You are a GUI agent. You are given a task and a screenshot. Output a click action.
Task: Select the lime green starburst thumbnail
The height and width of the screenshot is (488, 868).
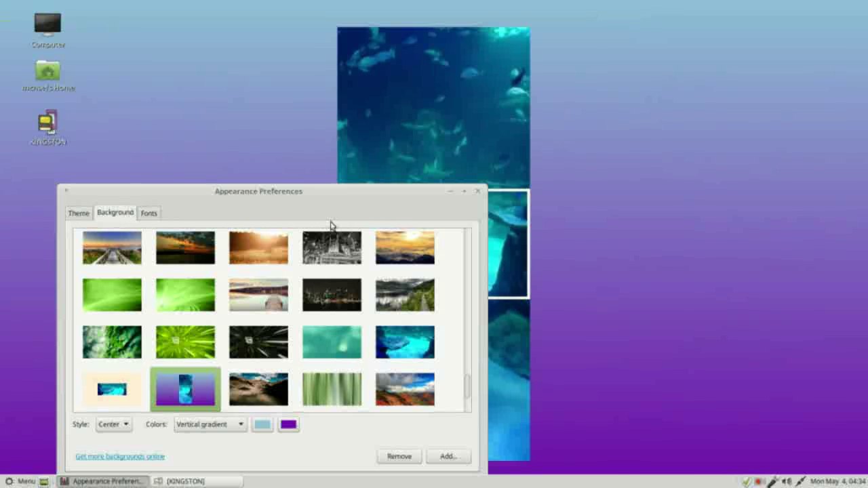pos(185,342)
